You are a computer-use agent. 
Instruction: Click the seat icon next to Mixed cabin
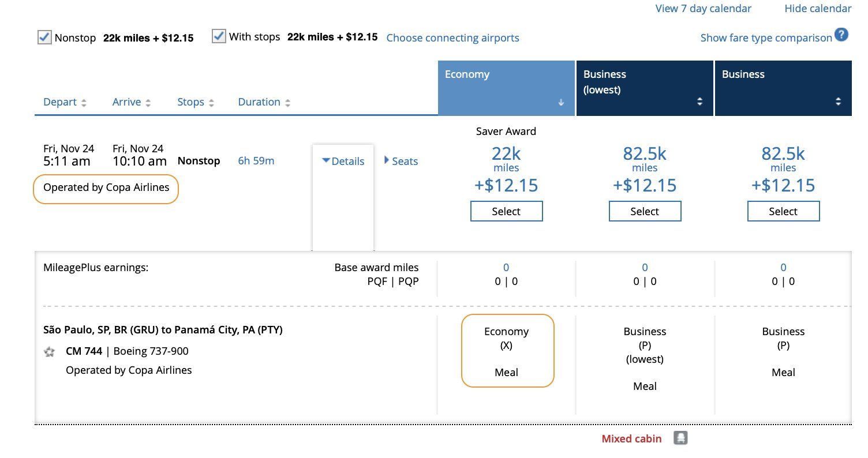pyautogui.click(x=680, y=438)
